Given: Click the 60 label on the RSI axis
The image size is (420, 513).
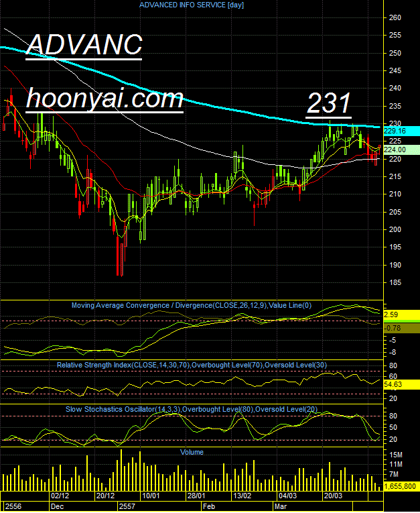Looking at the screenshot, I should pos(393,376).
